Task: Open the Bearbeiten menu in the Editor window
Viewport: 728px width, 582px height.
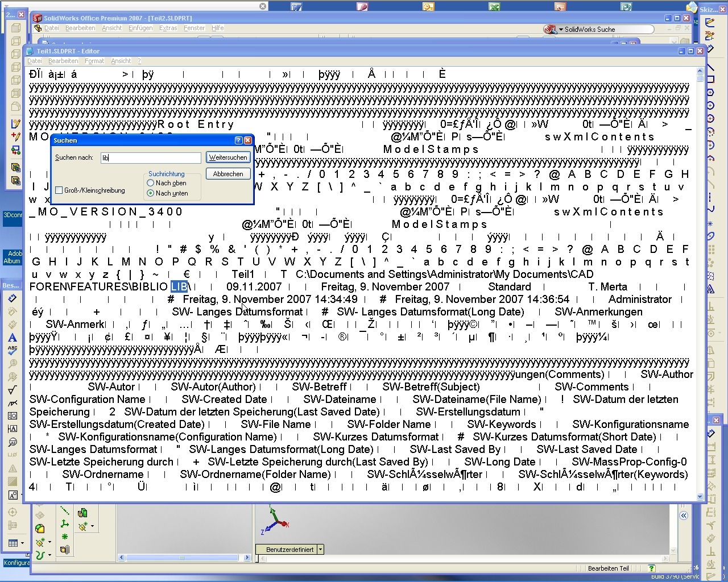Action: [x=63, y=61]
